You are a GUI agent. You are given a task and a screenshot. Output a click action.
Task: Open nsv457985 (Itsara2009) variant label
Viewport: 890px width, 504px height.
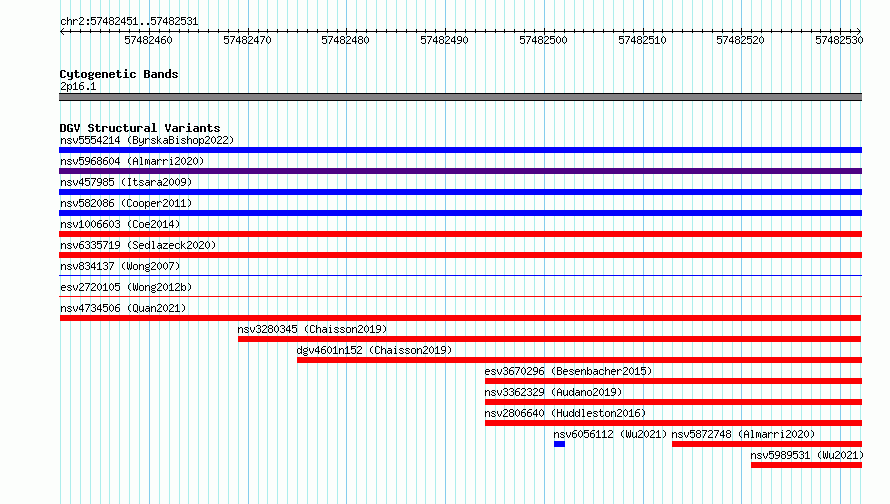(x=126, y=182)
